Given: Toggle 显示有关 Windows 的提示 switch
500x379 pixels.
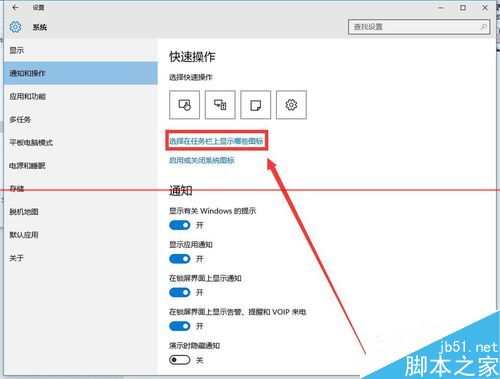Looking at the screenshot, I should [x=180, y=225].
